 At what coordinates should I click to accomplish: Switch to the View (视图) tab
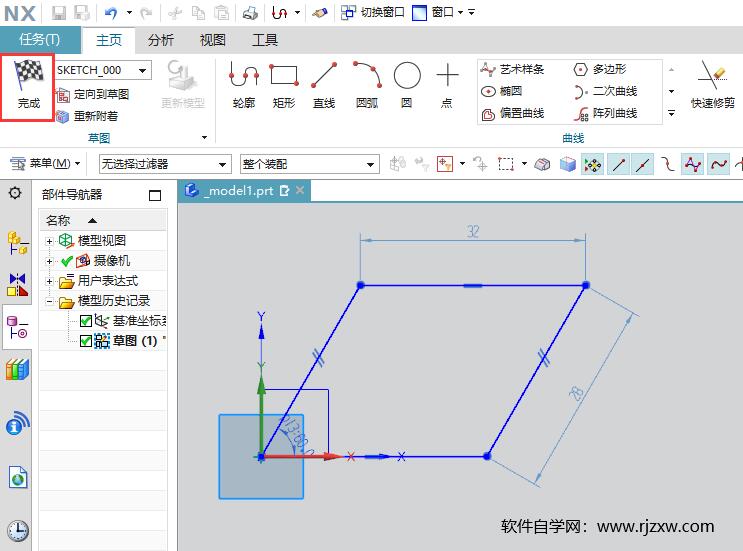(x=212, y=40)
